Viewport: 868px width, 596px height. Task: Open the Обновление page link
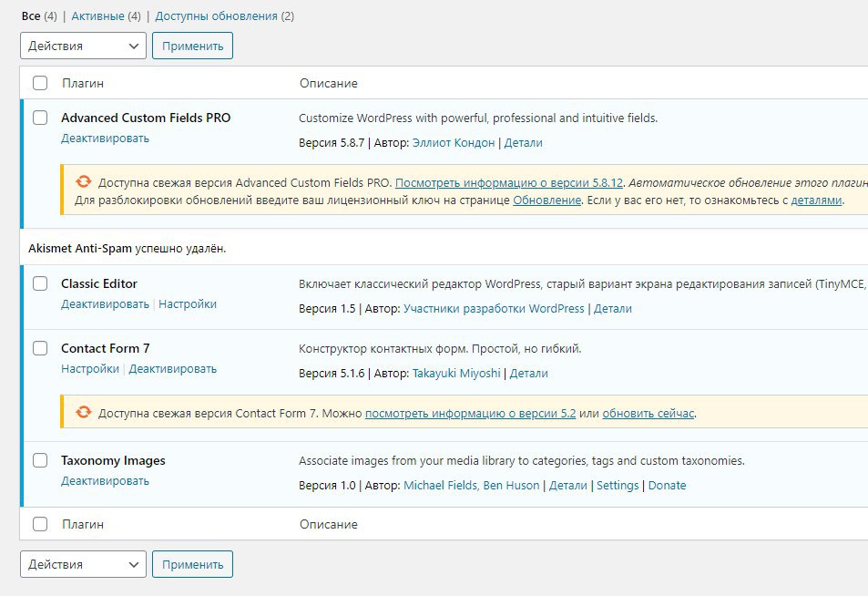[x=546, y=200]
